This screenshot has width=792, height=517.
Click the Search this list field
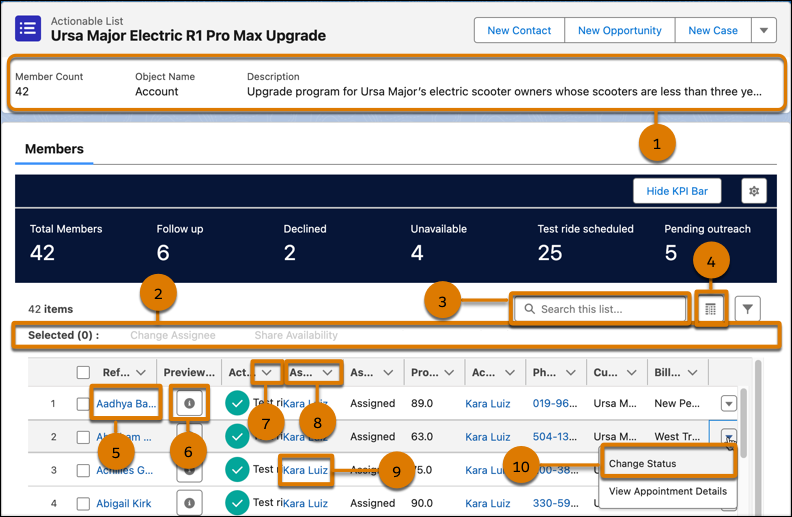[x=600, y=308]
